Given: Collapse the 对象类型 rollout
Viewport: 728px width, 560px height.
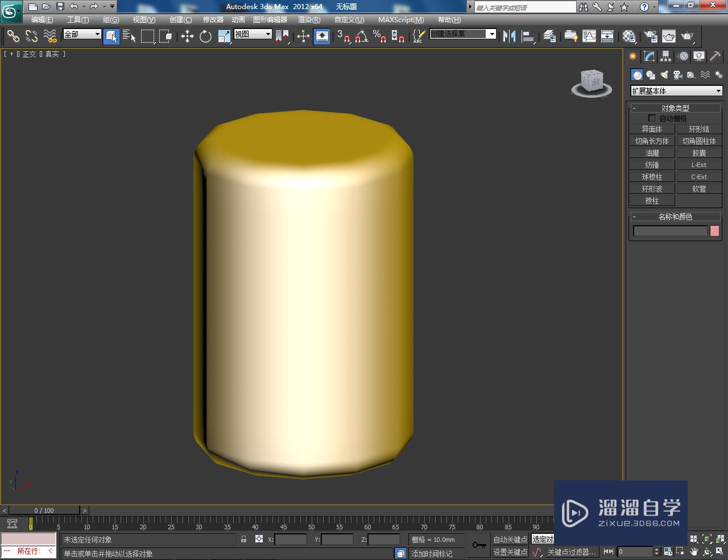Looking at the screenshot, I should pos(675,108).
